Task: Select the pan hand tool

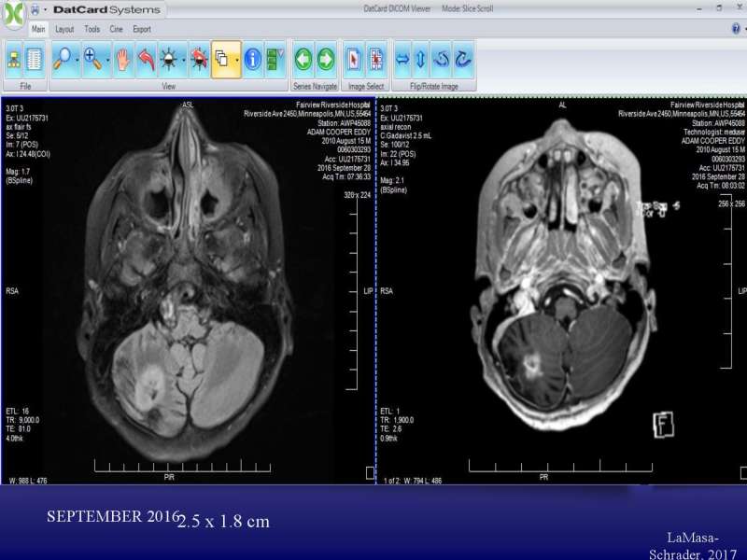Action: 123,60
